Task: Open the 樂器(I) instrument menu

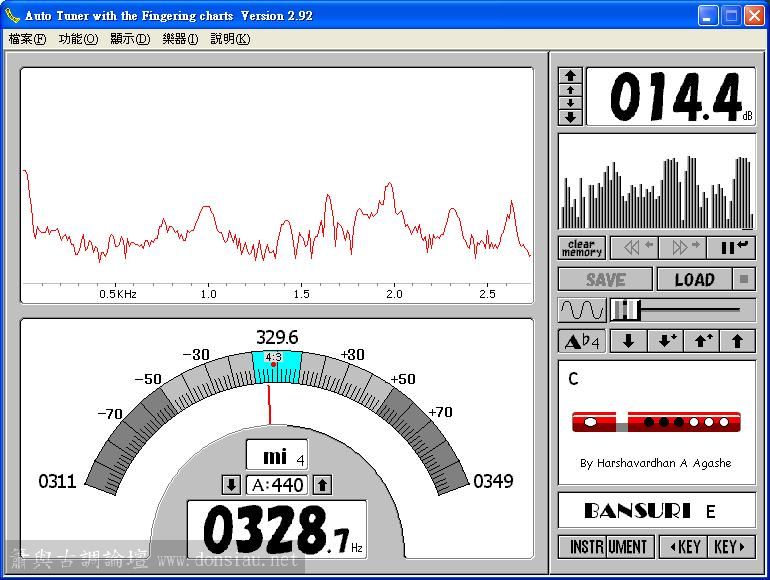Action: pyautogui.click(x=180, y=39)
